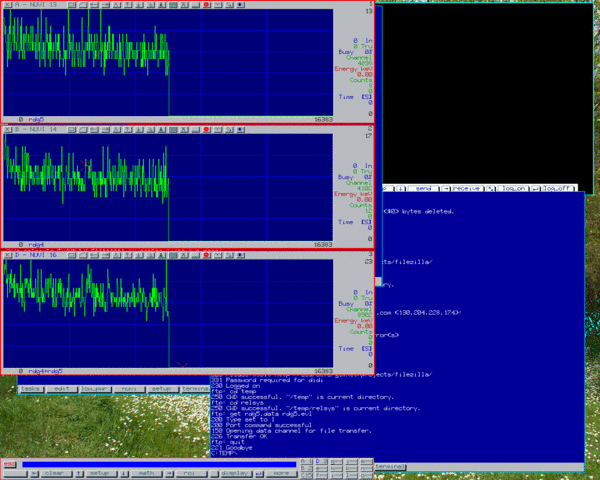Click the first rectangle icon in window B toolbar
The image size is (600, 480).
click(x=72, y=129)
